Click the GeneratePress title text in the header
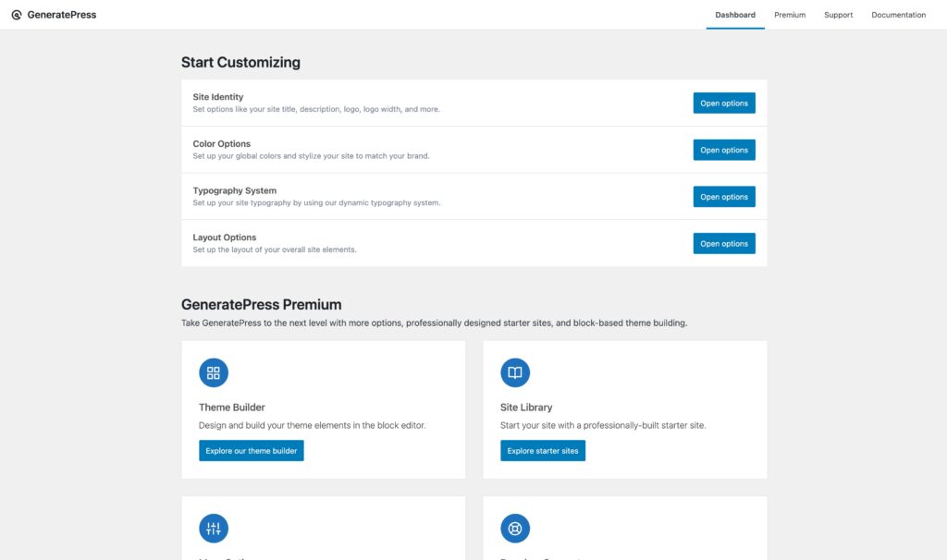This screenshot has width=947, height=560. coord(62,15)
